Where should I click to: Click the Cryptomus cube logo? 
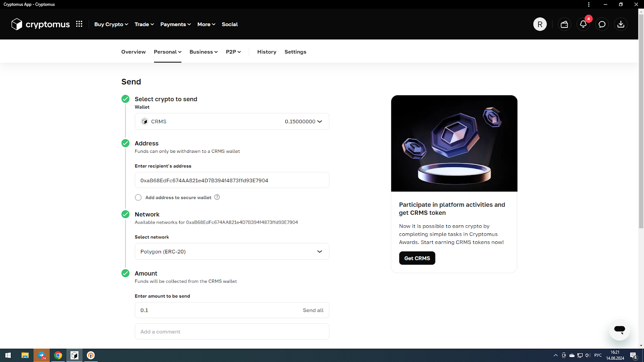17,24
